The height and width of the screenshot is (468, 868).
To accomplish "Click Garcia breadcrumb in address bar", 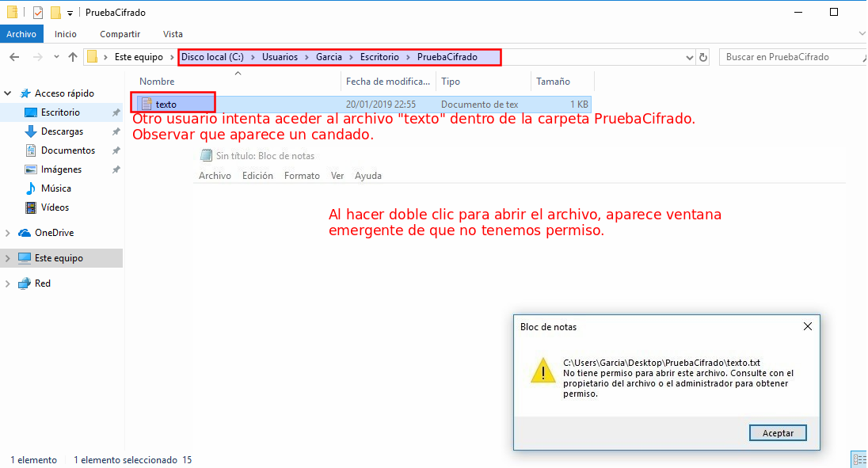I will coord(329,57).
